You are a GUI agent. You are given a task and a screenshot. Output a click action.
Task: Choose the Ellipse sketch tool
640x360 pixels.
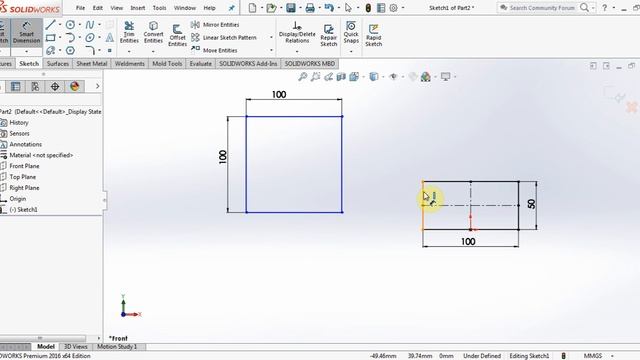pyautogui.click(x=90, y=38)
